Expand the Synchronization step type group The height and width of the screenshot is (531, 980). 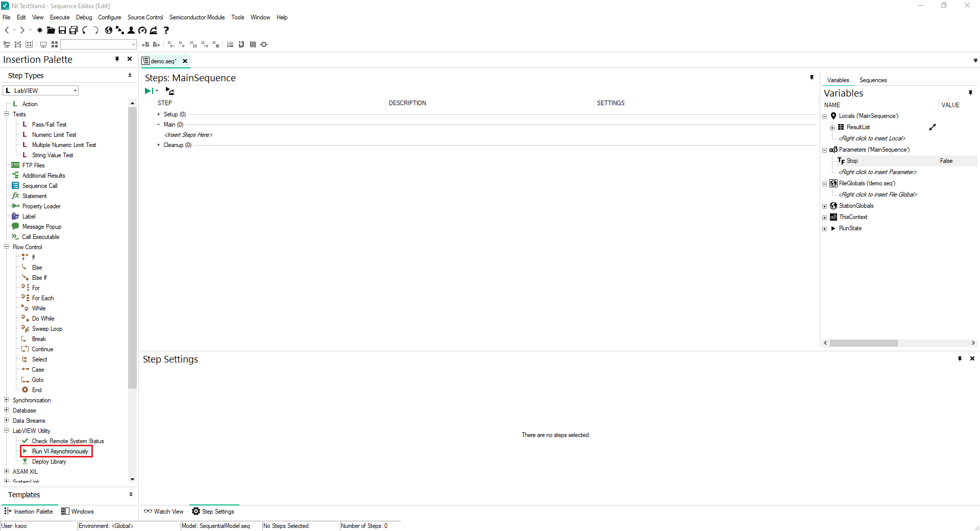tap(7, 400)
